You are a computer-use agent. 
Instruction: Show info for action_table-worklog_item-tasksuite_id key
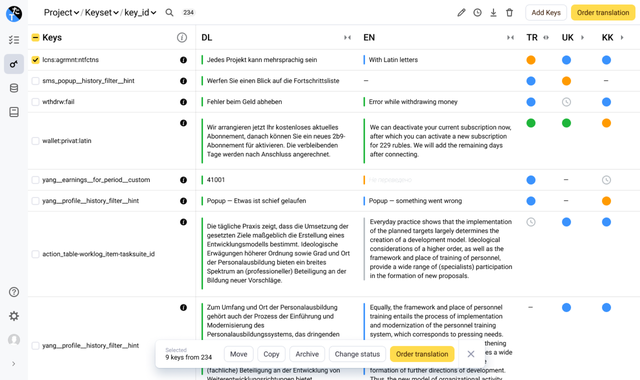coord(184,222)
